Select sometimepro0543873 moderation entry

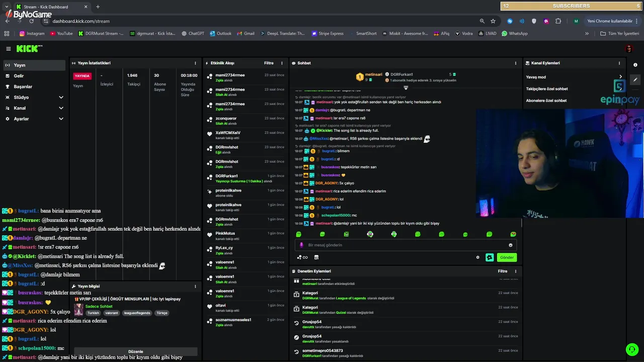click(406, 353)
